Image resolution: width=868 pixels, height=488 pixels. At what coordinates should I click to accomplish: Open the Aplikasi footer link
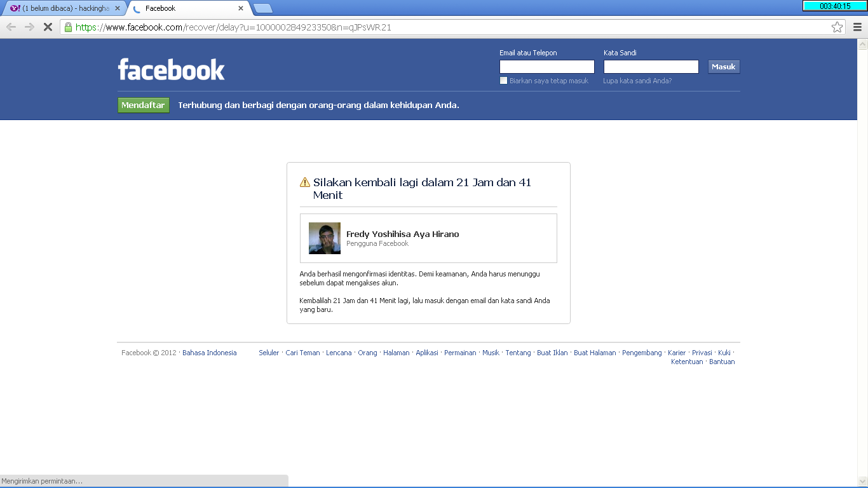coord(427,353)
